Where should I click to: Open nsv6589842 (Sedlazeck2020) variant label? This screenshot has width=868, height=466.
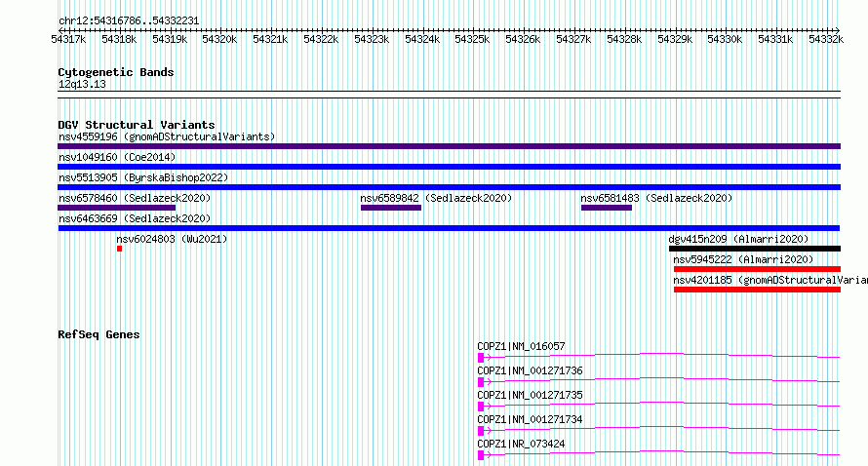436,198
